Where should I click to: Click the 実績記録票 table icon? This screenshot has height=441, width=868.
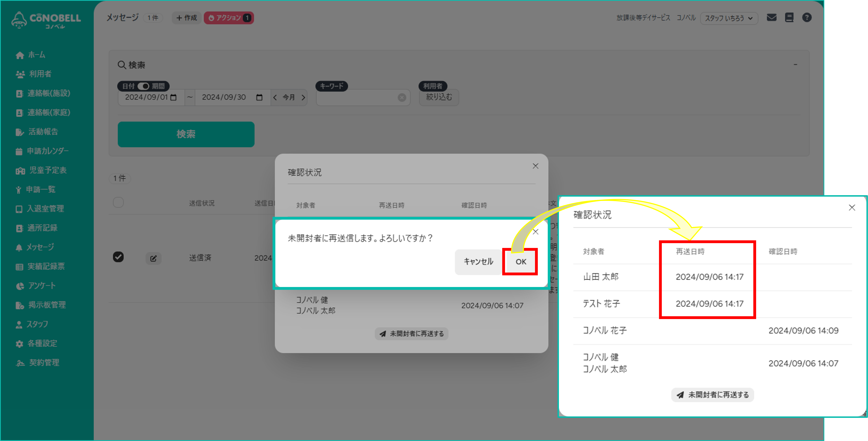point(19,267)
